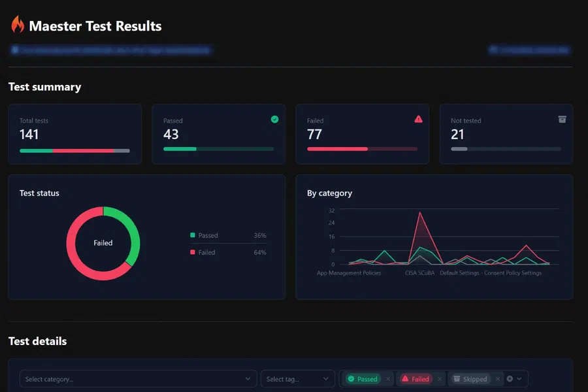
Task: Click the green checkmark icon in Passed card
Action: (x=275, y=120)
